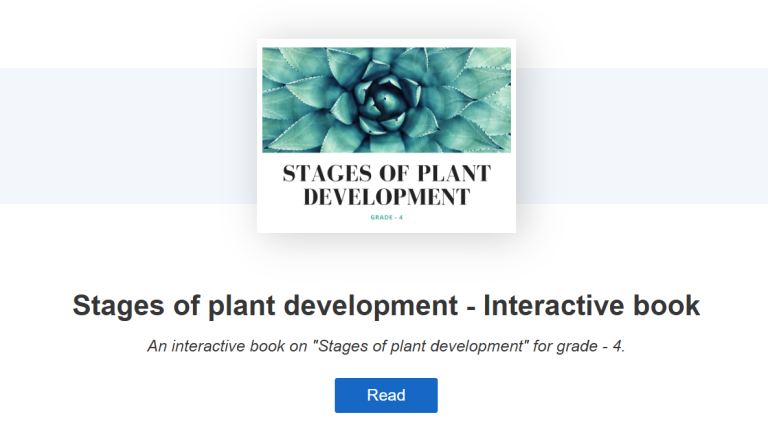Click the blue Read button
This screenshot has width=768, height=433.
386,395
